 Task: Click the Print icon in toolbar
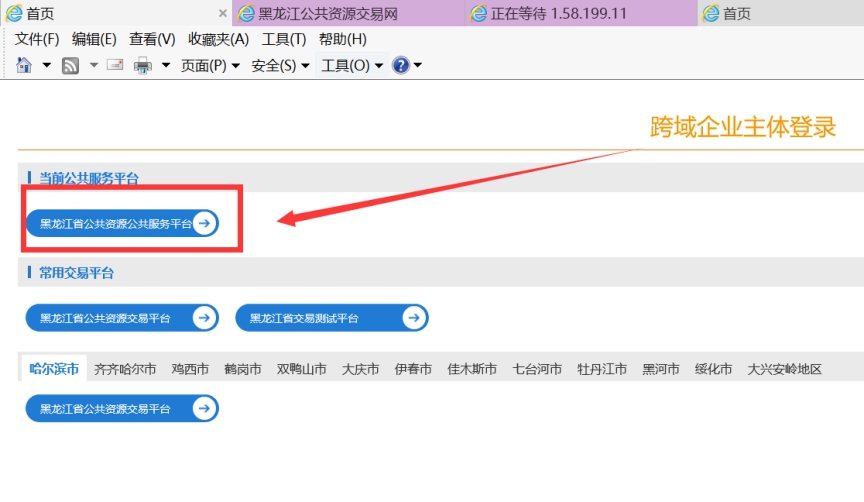coord(143,66)
